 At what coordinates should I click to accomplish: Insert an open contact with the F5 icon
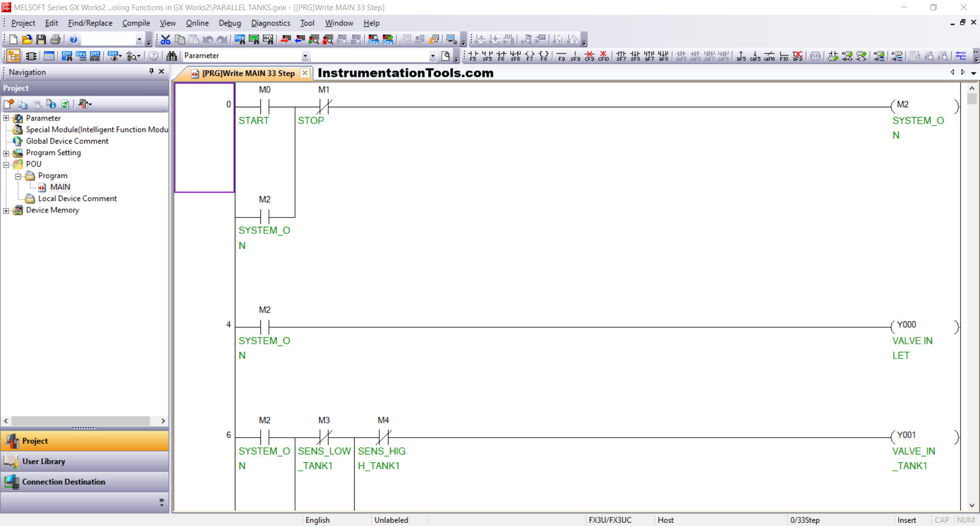pyautogui.click(x=473, y=56)
